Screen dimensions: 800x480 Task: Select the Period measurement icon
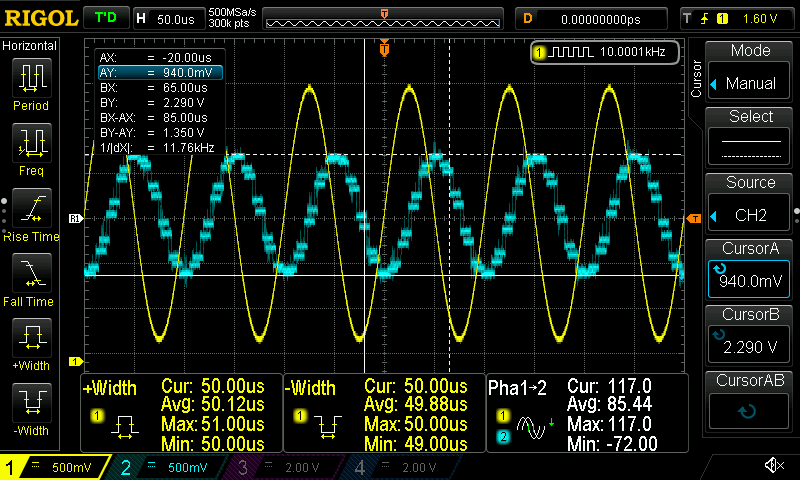point(31,83)
